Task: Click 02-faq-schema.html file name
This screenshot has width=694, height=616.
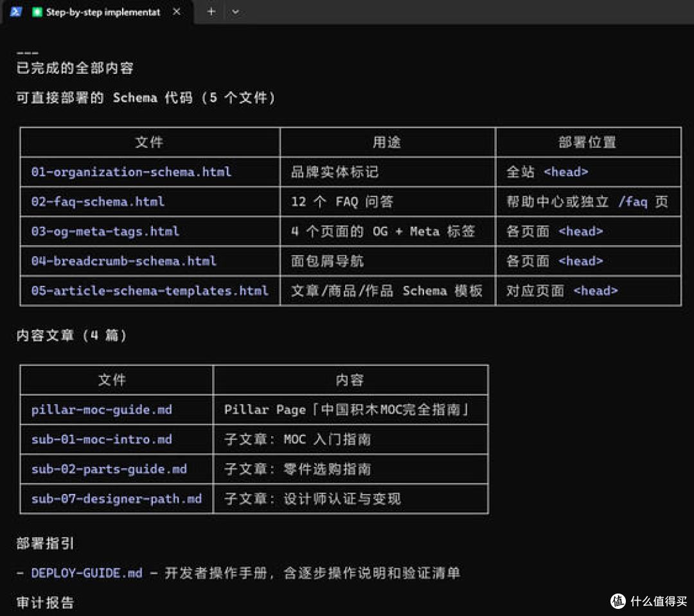Action: coord(98,202)
